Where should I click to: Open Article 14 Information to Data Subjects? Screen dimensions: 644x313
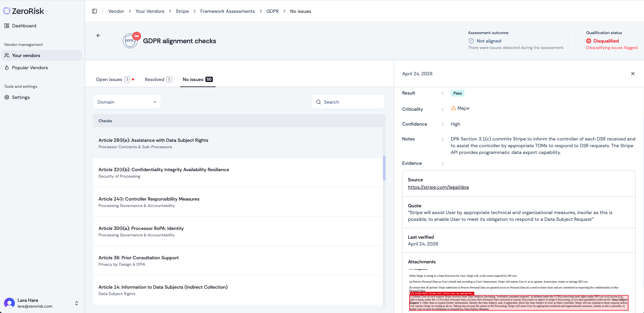pyautogui.click(x=238, y=290)
